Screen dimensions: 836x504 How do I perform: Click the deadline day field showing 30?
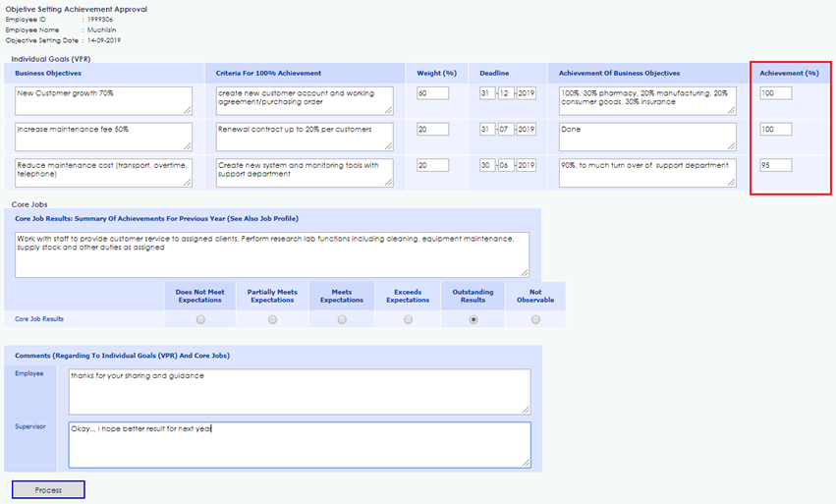pos(486,165)
